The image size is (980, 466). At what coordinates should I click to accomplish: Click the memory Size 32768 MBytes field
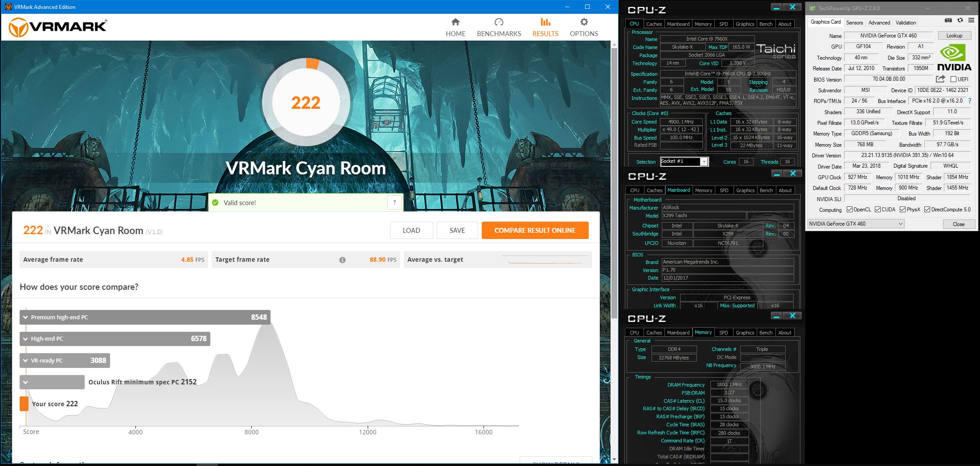(674, 358)
